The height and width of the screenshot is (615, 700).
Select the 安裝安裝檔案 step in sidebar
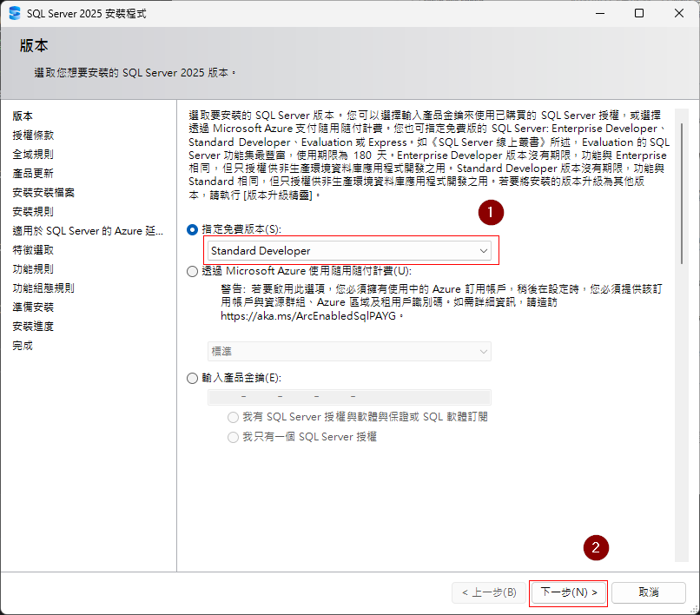(x=43, y=193)
